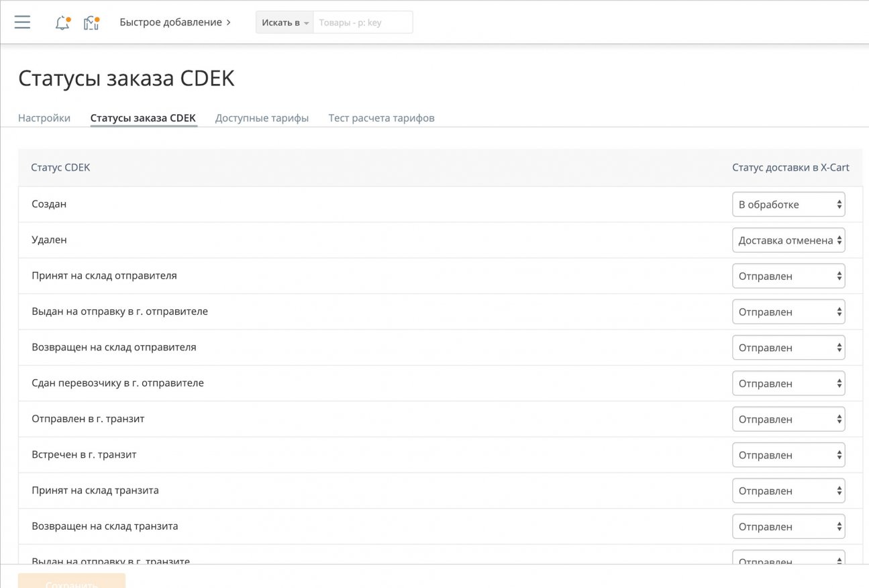
Task: Open the Доступные тарифы tab
Action: (261, 117)
